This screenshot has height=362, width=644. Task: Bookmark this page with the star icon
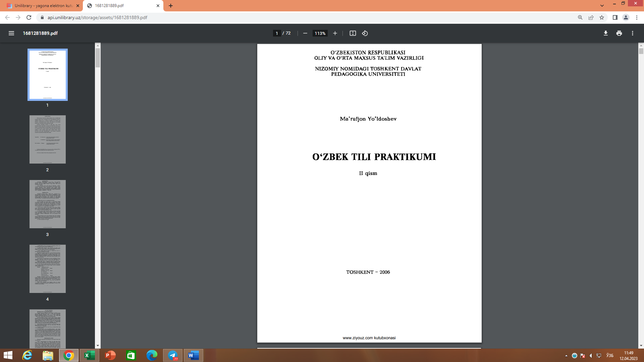point(602,17)
